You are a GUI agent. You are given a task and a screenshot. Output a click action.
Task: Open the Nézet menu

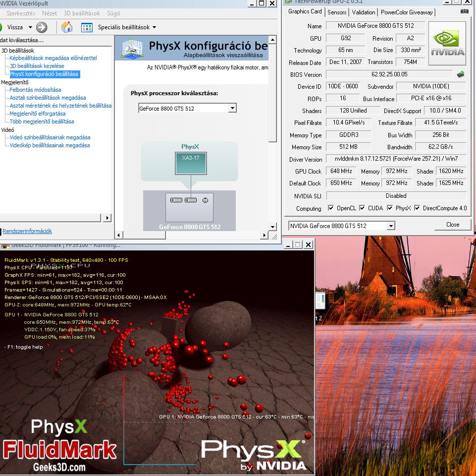point(50,13)
